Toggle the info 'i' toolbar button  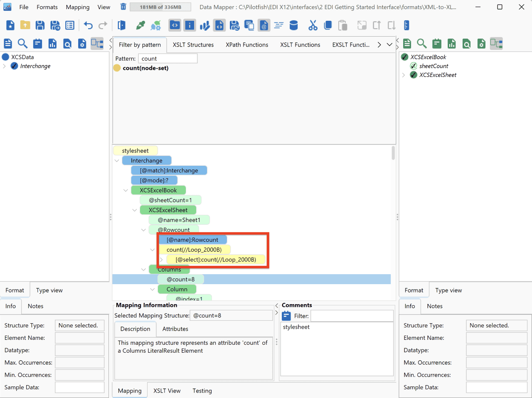click(190, 25)
